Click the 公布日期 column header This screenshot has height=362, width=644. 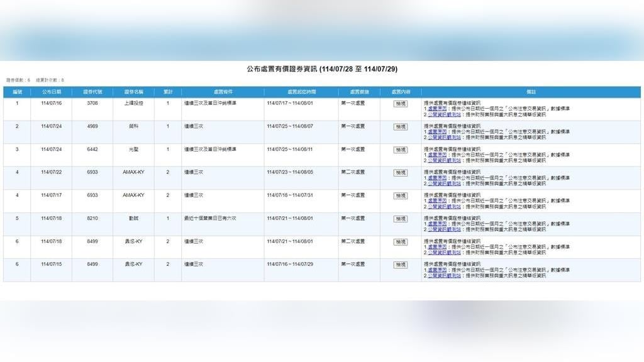pos(51,92)
